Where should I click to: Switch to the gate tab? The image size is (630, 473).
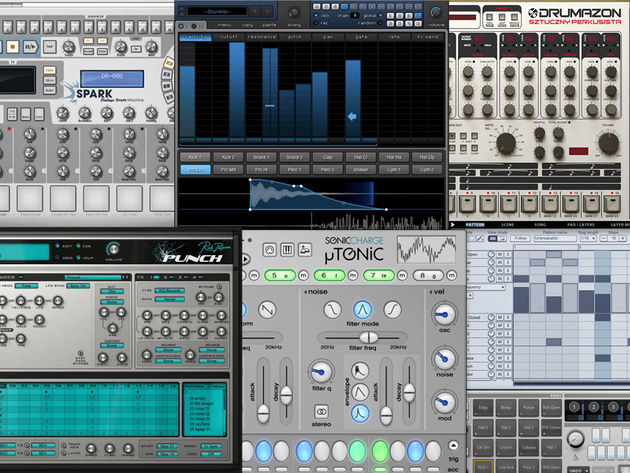[x=361, y=37]
